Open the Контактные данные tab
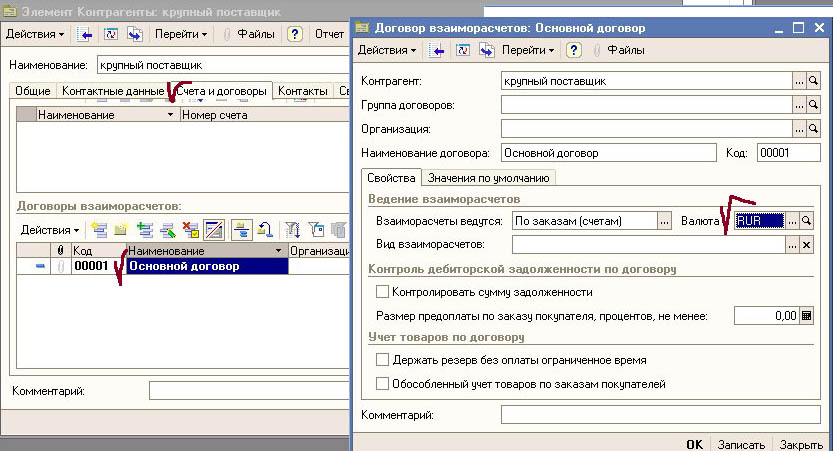The height and width of the screenshot is (451, 833). pyautogui.click(x=113, y=91)
